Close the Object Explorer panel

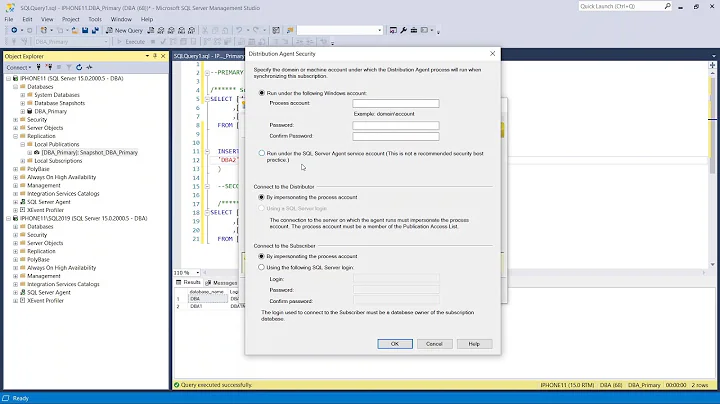(x=163, y=56)
